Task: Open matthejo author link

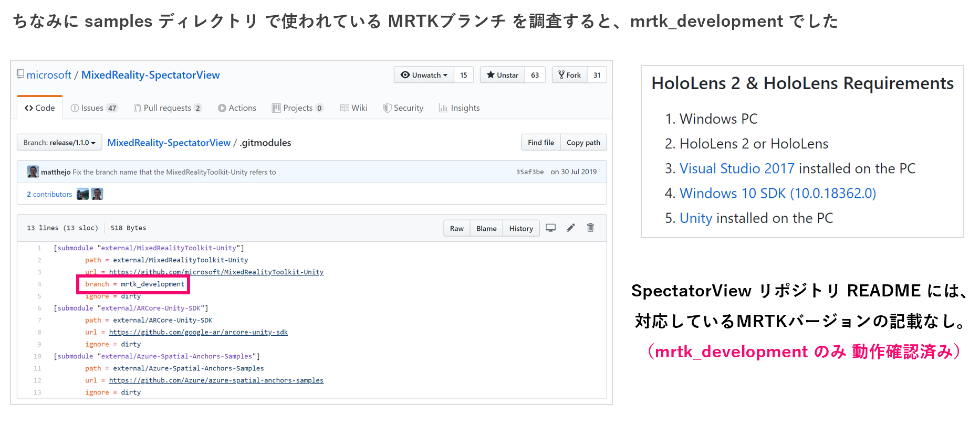Action: [x=56, y=172]
